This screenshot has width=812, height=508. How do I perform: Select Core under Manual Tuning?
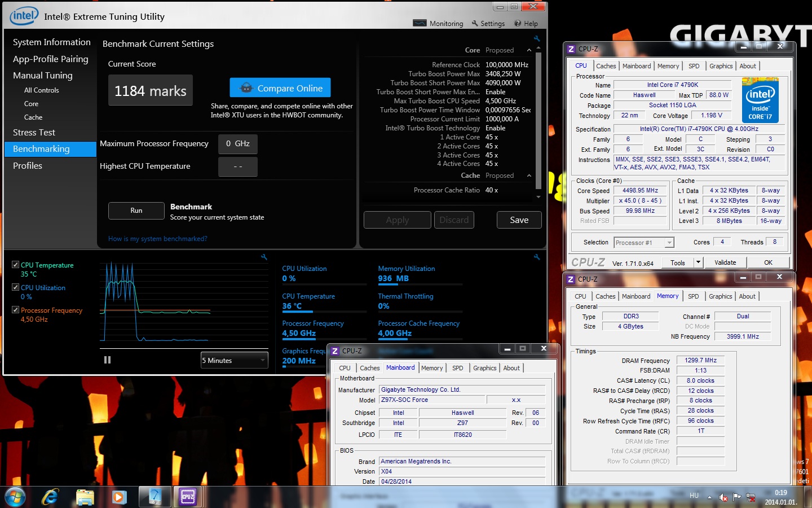pyautogui.click(x=31, y=104)
